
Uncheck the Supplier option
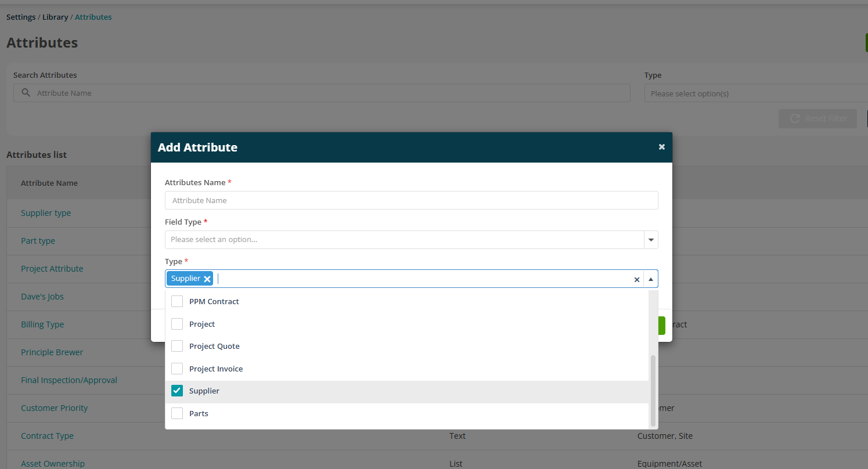[x=177, y=391]
